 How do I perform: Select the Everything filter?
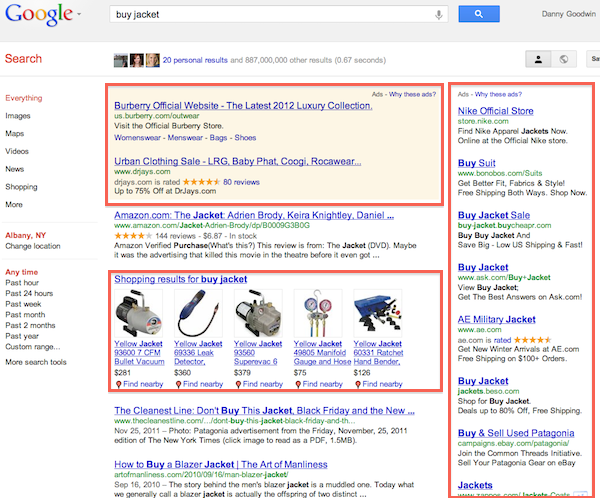tap(24, 98)
